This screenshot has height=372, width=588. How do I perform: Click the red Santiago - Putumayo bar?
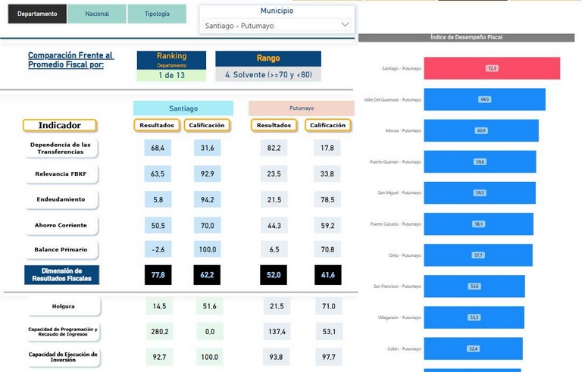point(491,68)
